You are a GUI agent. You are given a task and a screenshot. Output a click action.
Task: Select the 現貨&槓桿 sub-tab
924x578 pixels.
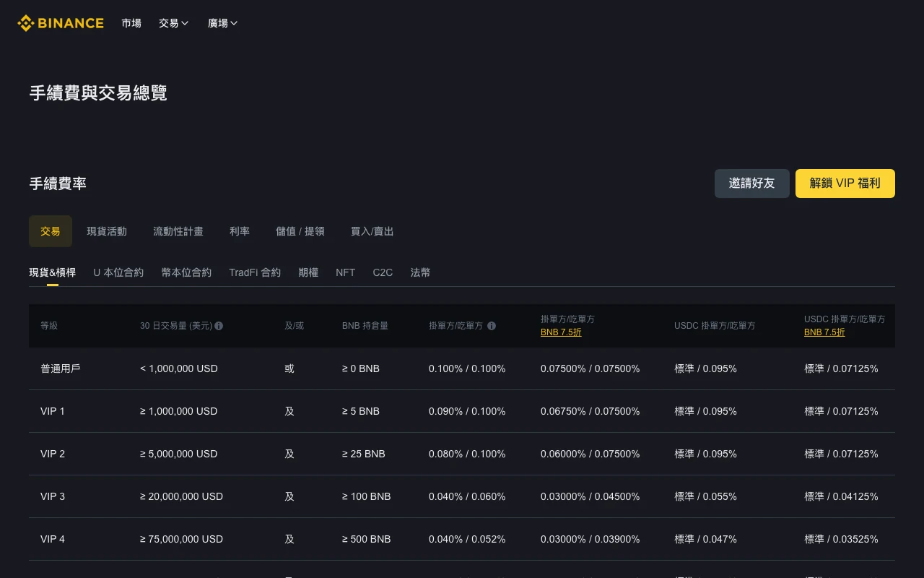(x=53, y=272)
